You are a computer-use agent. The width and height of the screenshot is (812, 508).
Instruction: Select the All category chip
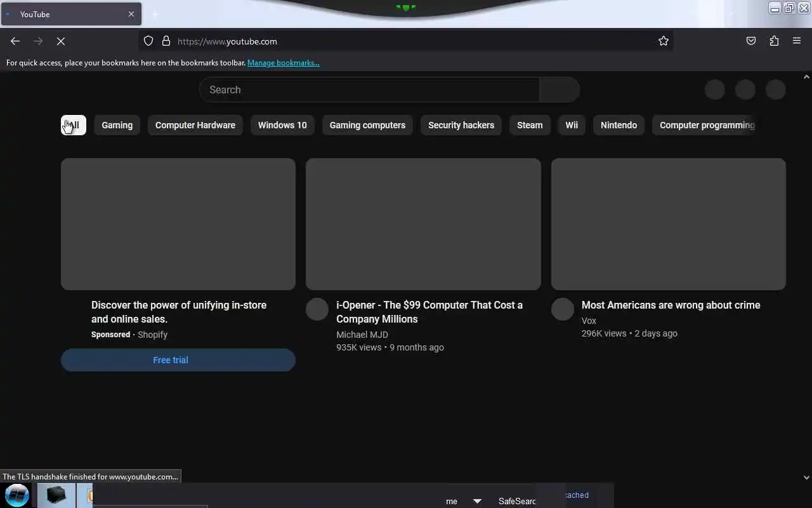tap(74, 125)
